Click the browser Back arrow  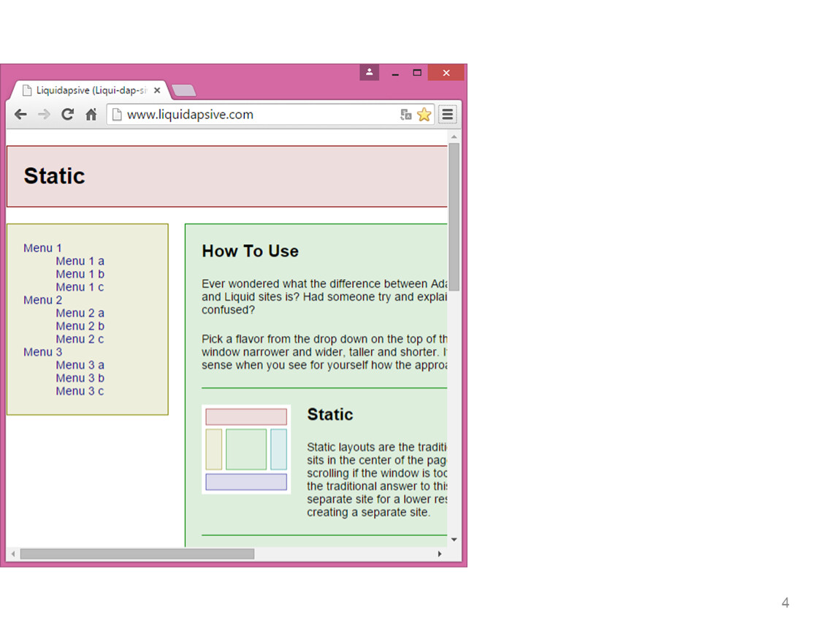coord(20,115)
